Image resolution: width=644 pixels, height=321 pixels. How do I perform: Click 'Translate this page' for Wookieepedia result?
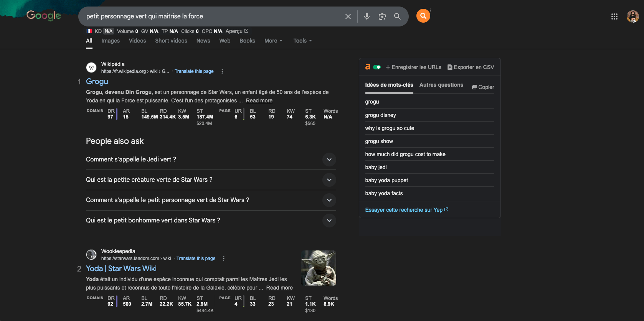point(196,258)
